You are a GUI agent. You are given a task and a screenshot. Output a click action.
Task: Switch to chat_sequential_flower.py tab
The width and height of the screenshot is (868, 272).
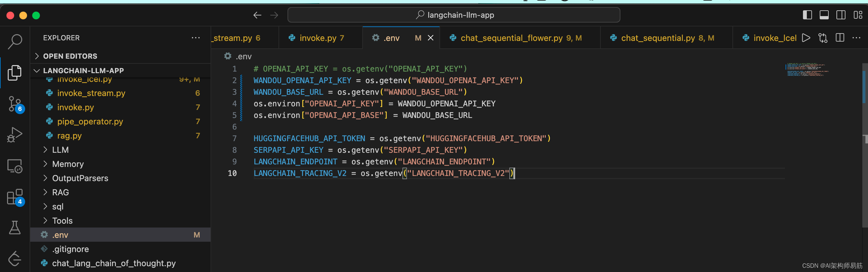[520, 38]
